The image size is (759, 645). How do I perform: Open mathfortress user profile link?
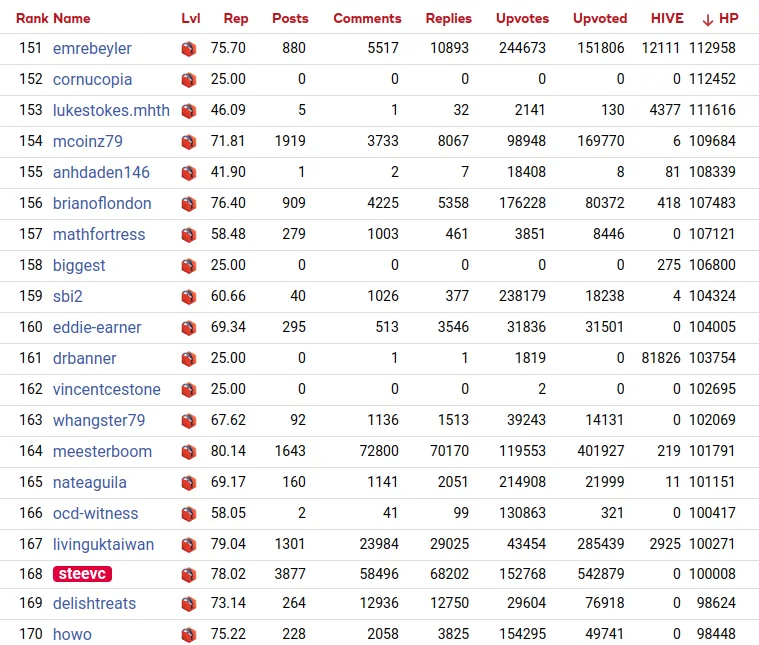(x=99, y=234)
